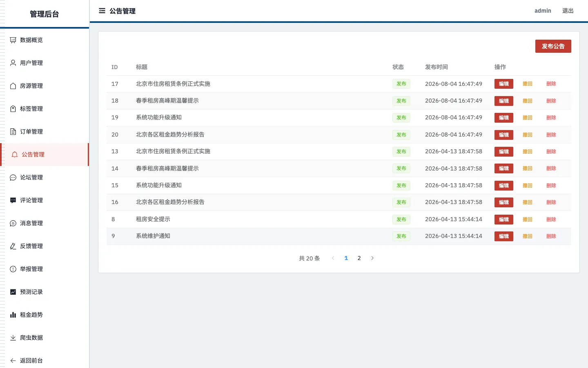Select pagination page 1
588x368 pixels.
pyautogui.click(x=346, y=258)
